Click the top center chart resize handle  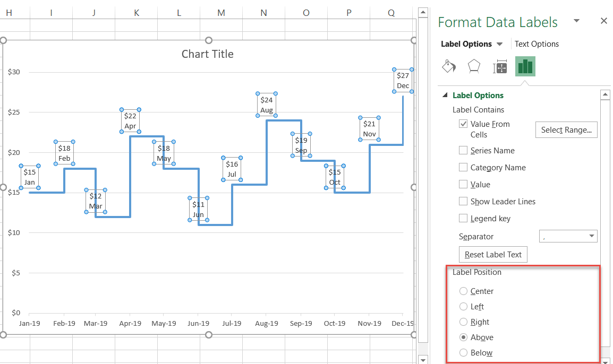(x=209, y=40)
